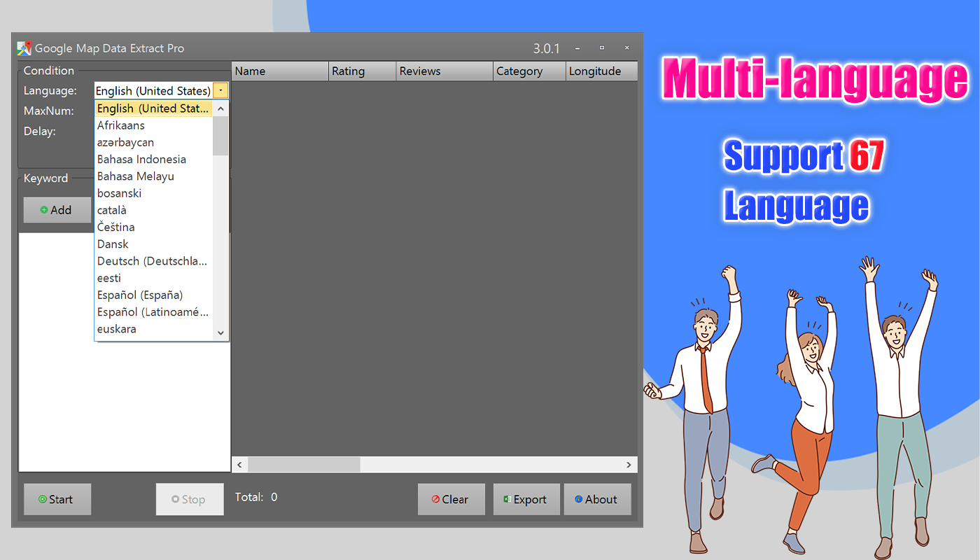Click language list scroll down arrow
Image resolution: width=980 pixels, height=560 pixels.
pos(220,333)
